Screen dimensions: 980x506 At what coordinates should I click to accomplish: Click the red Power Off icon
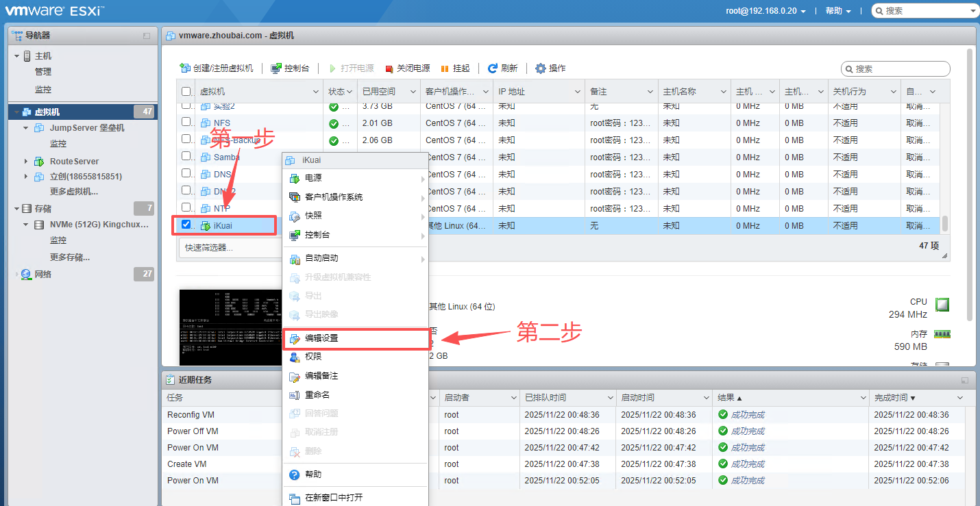[389, 69]
